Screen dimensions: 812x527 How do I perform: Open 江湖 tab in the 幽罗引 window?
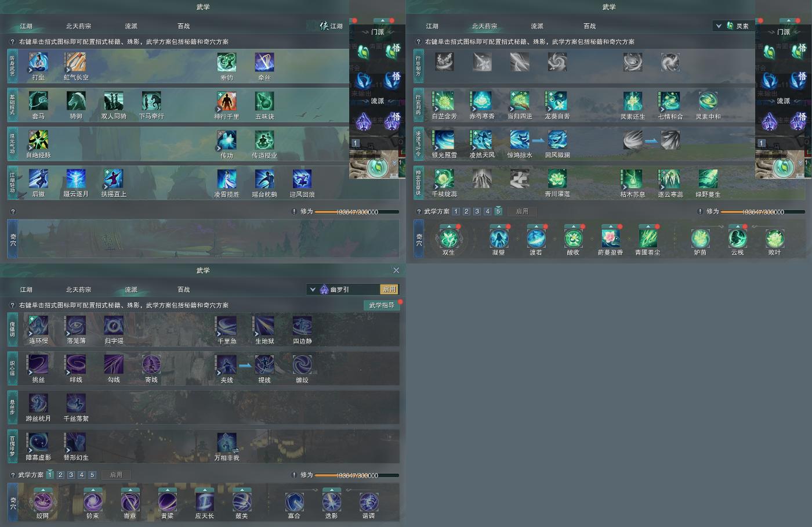[x=26, y=289]
